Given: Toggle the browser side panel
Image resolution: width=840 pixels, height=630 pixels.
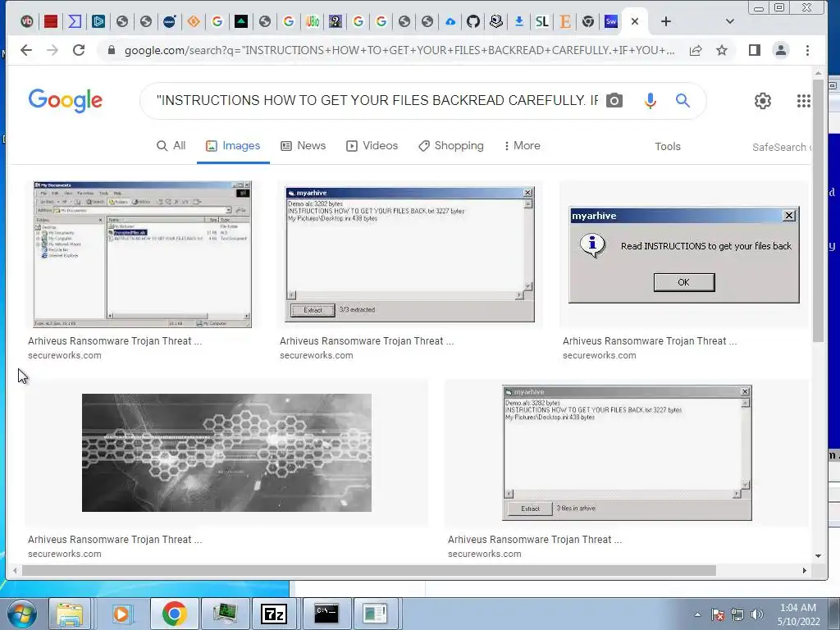Looking at the screenshot, I should pos(755,50).
